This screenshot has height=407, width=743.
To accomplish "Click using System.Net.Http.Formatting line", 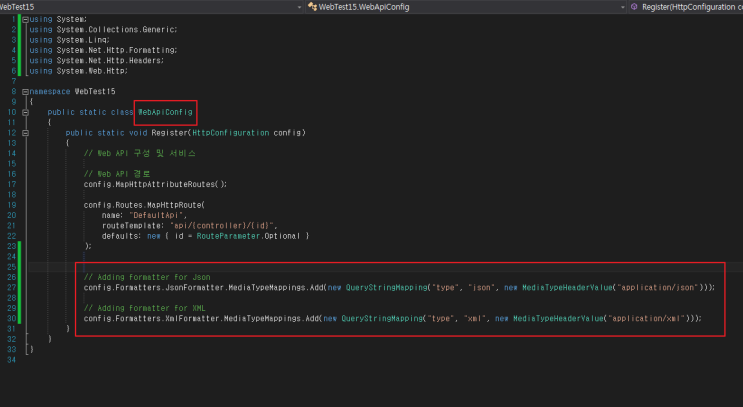I will tap(103, 50).
